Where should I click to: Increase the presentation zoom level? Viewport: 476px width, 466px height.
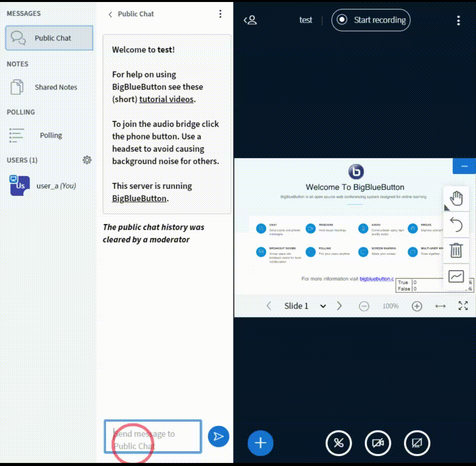(416, 306)
